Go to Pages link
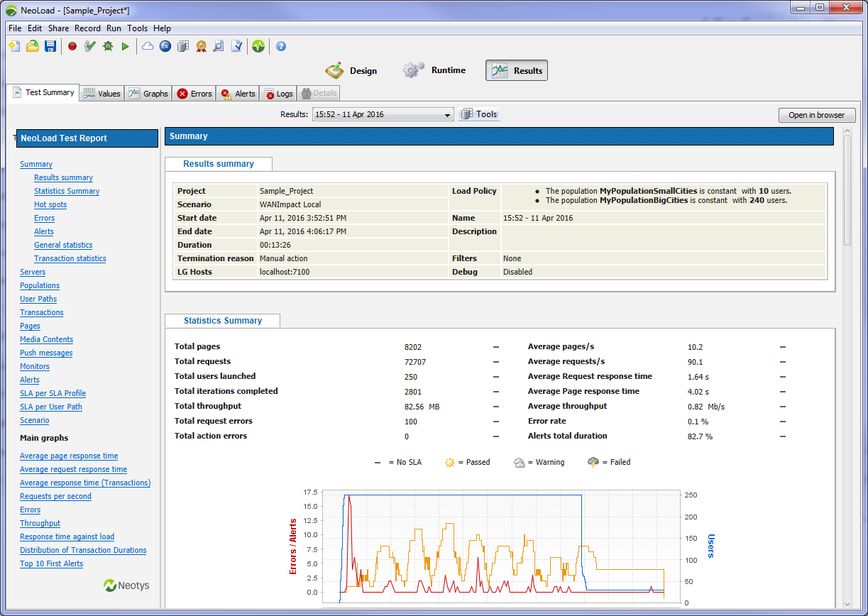This screenshot has width=868, height=616. (30, 326)
